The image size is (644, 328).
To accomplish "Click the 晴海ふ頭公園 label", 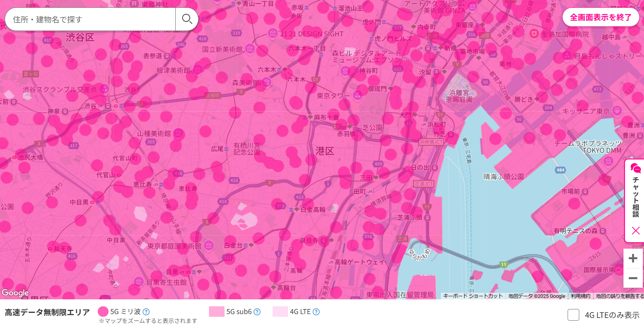I will click(x=503, y=177).
